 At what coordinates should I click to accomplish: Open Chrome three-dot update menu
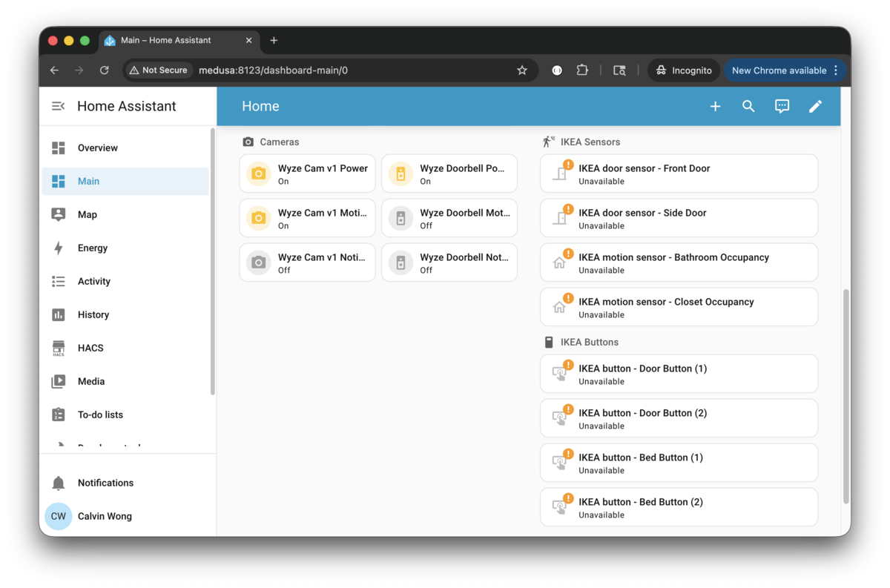(x=836, y=70)
